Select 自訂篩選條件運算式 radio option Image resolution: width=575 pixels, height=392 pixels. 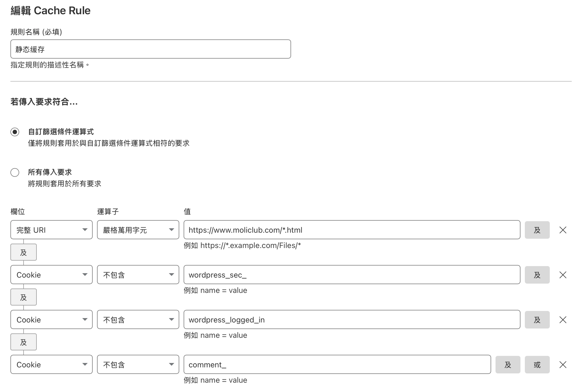click(x=15, y=132)
